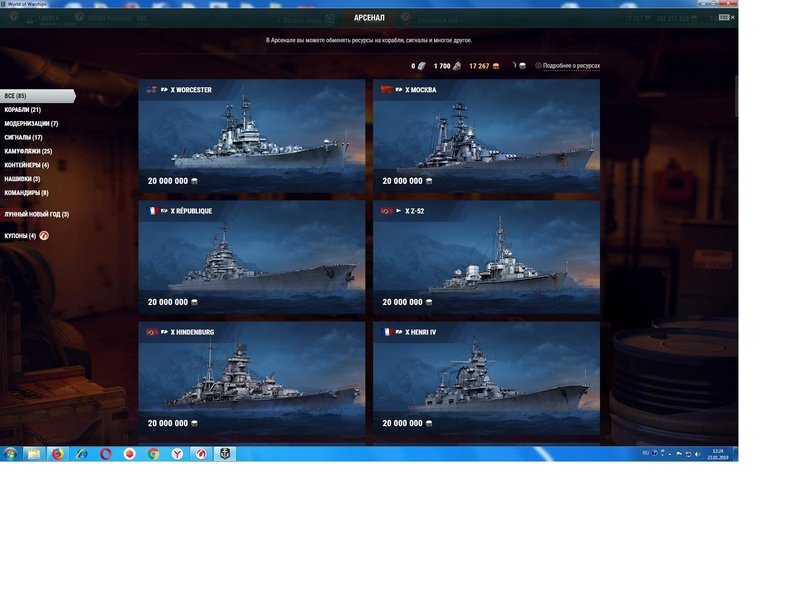Launch Firefox from the taskbar
Screen dimensions: 800x600
click(x=58, y=454)
